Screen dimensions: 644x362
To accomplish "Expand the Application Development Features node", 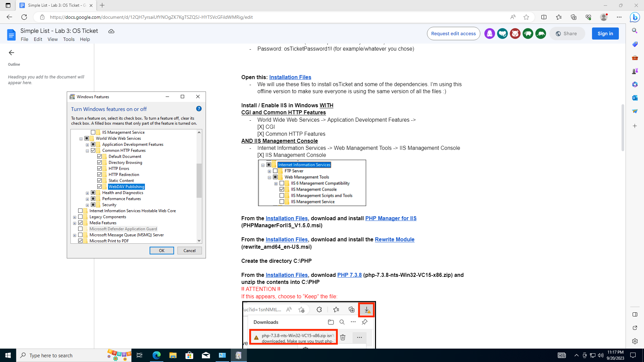I will [87, 144].
